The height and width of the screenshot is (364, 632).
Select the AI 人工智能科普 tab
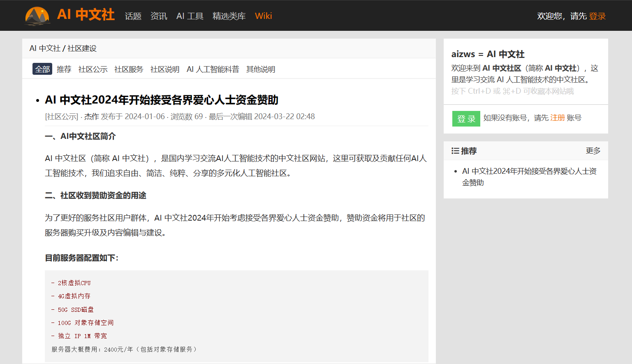[213, 69]
